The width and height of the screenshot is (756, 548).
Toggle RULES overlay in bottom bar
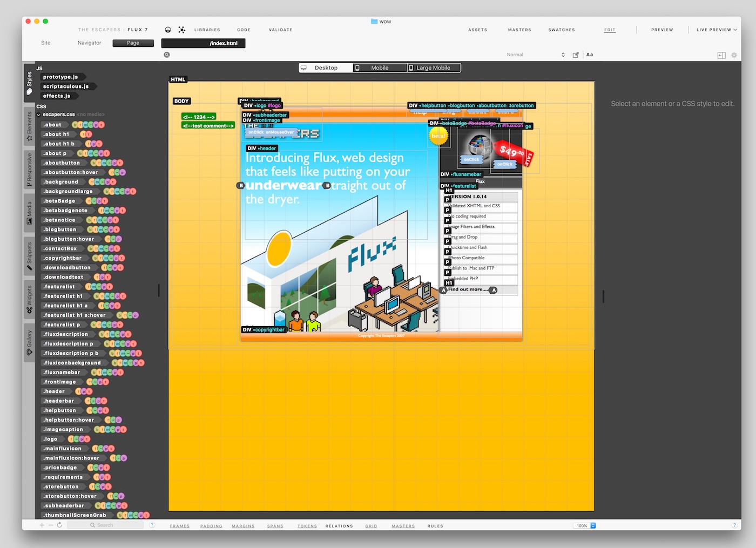coord(435,526)
